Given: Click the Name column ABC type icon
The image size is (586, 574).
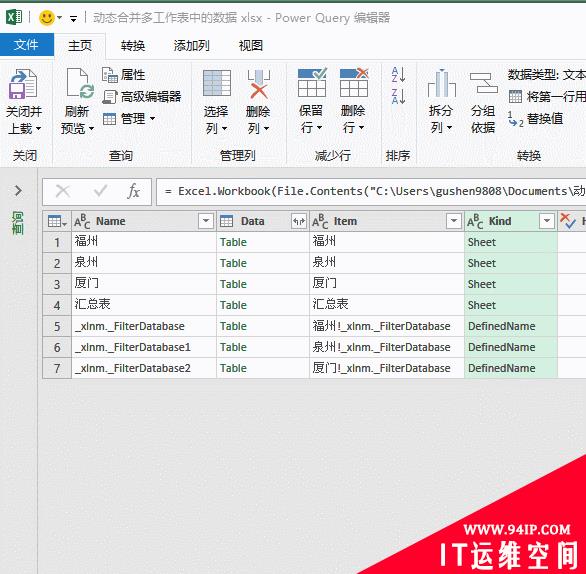Looking at the screenshot, I should (82, 221).
